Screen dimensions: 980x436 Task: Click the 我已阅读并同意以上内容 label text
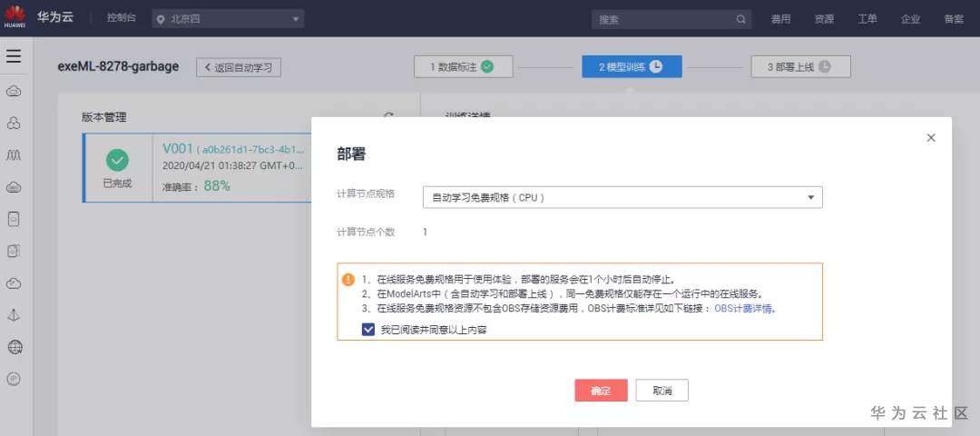(x=434, y=330)
